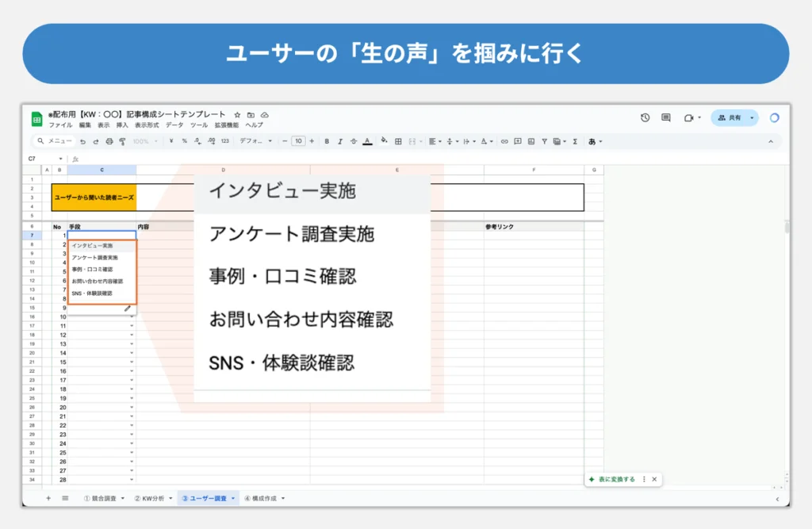Open the comments icon near Share
The height and width of the screenshot is (529, 812).
[x=666, y=117]
